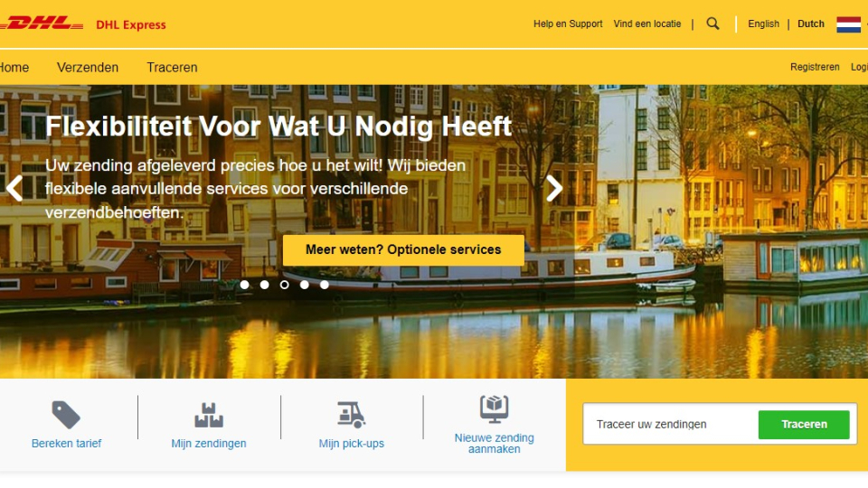The height and width of the screenshot is (488, 868).
Task: Open search with the magnifier icon
Action: [x=713, y=23]
